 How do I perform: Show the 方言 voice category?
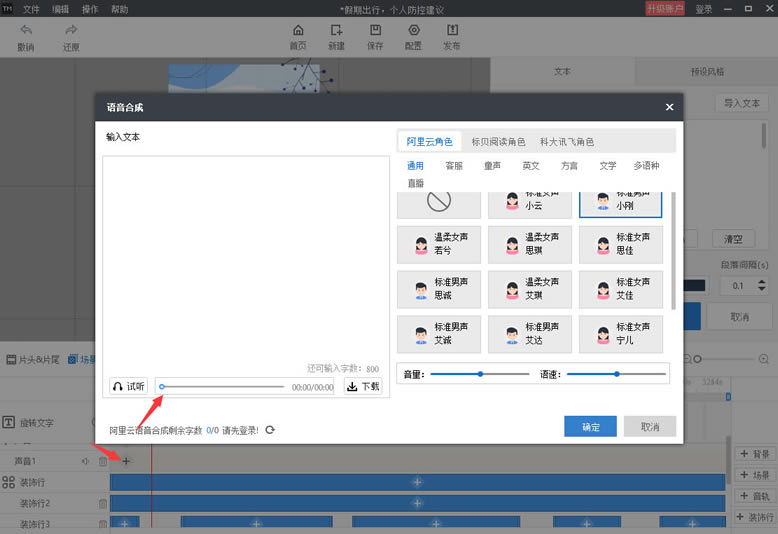point(569,166)
